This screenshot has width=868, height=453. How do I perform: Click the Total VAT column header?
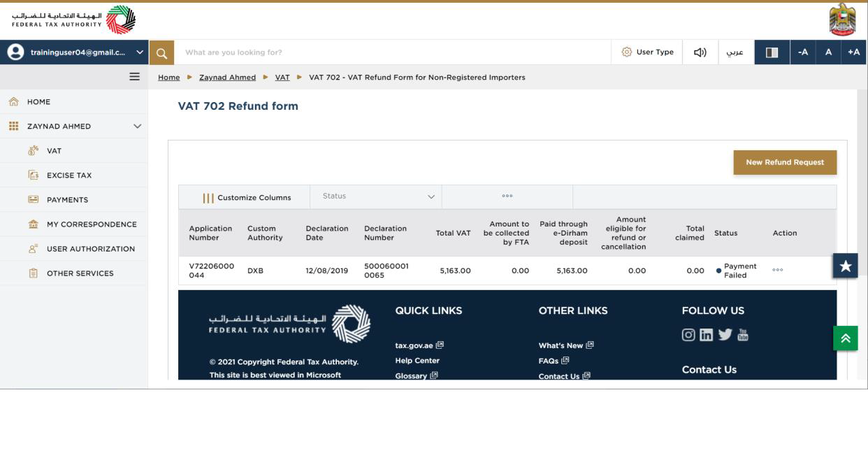(454, 233)
